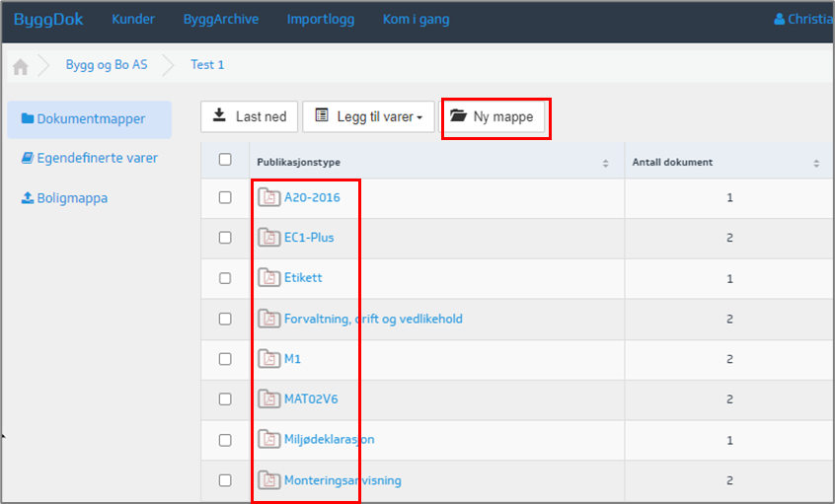Click the user profile icon for Christian
The width and height of the screenshot is (835, 504).
(x=780, y=20)
